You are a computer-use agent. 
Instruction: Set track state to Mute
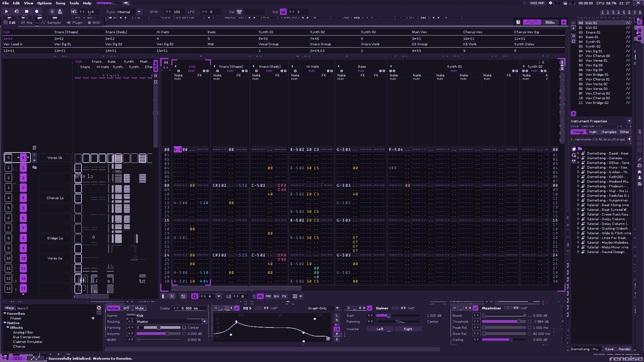click(x=139, y=308)
